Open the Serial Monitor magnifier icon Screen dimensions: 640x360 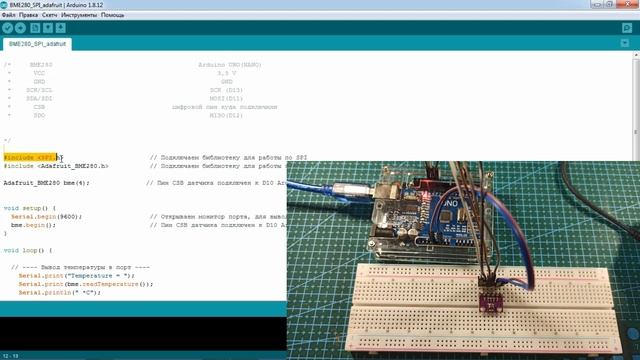click(627, 28)
